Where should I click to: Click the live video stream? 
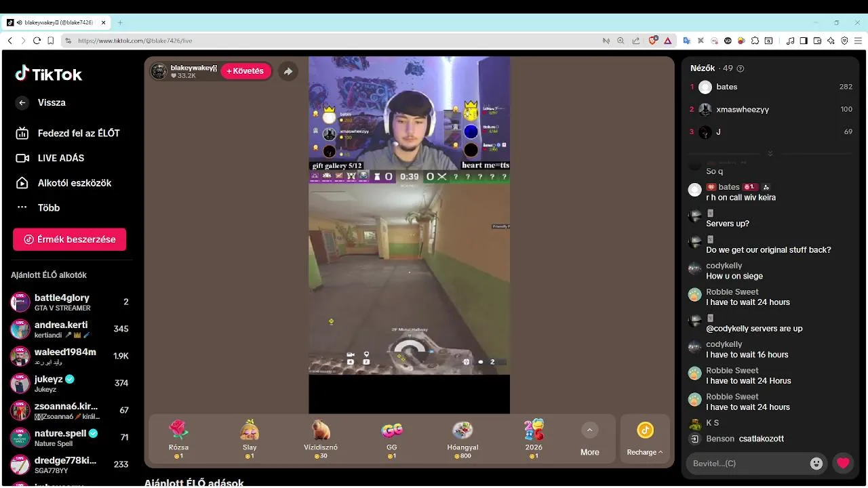click(409, 235)
